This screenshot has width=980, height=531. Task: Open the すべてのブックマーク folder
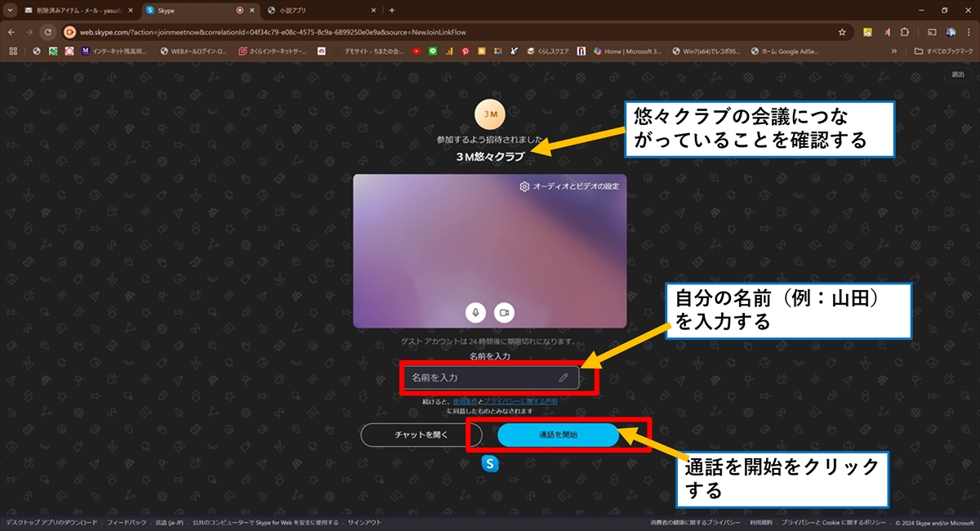943,51
